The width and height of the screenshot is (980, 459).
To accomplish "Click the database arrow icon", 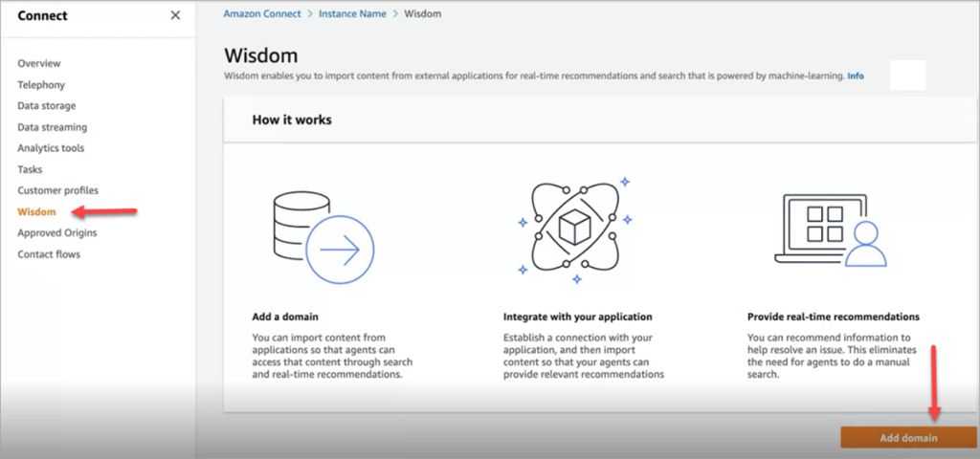I will point(323,237).
